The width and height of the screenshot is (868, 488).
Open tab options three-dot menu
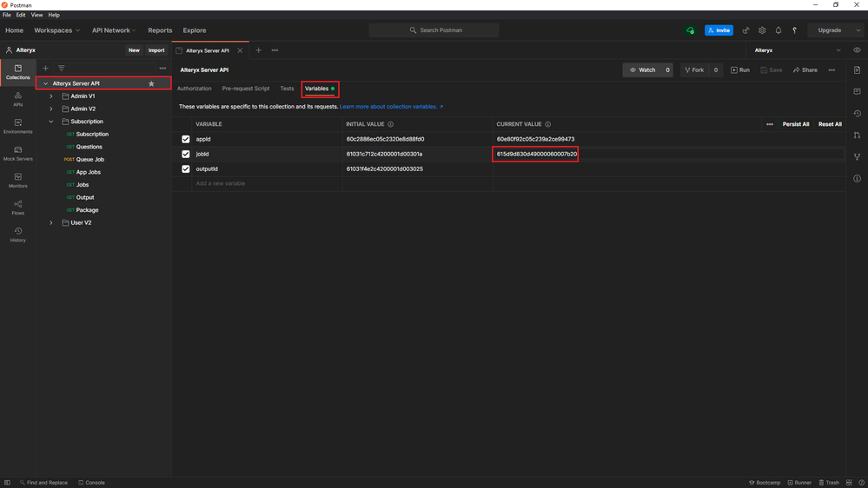pos(275,50)
